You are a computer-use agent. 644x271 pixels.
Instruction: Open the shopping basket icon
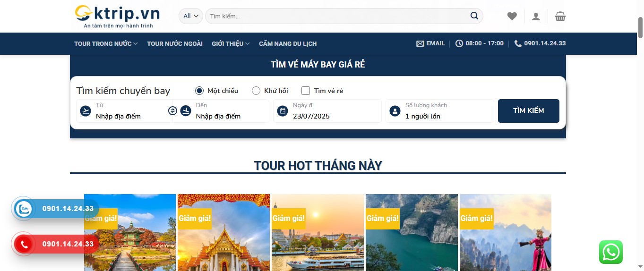[560, 16]
